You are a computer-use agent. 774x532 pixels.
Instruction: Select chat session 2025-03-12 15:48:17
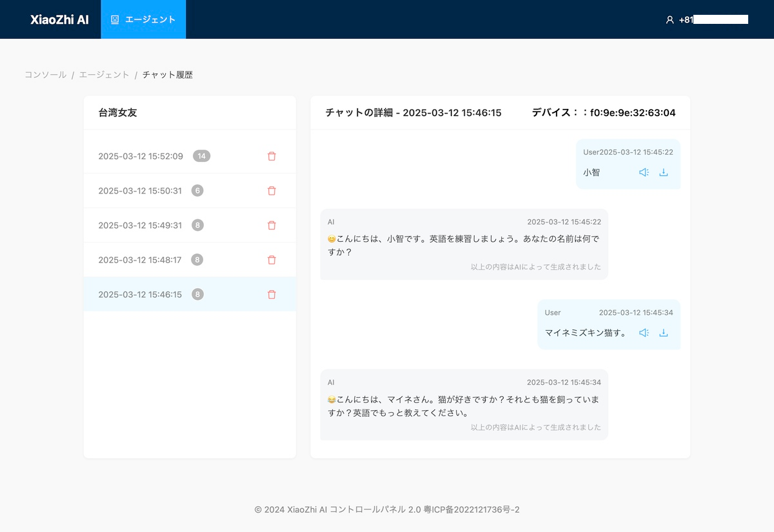coord(190,260)
